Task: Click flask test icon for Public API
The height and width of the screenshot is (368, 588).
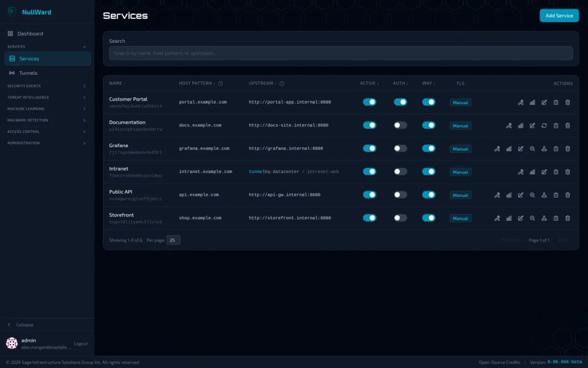Action: point(544,195)
